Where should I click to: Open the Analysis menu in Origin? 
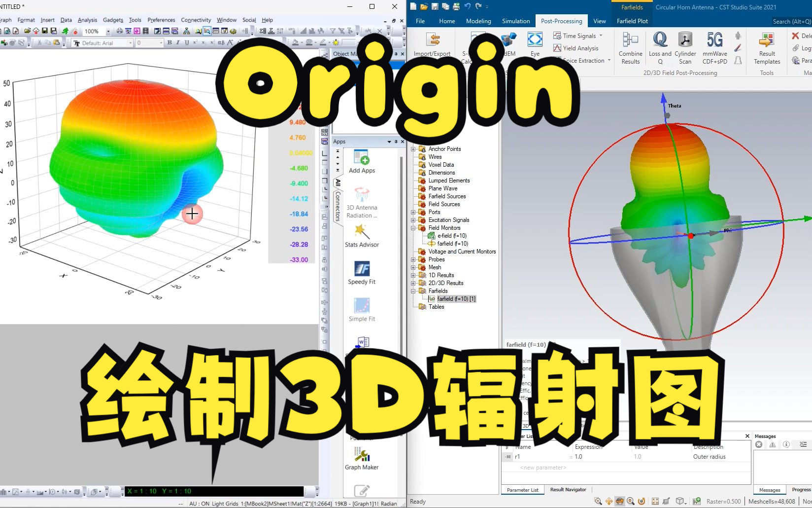pyautogui.click(x=87, y=20)
